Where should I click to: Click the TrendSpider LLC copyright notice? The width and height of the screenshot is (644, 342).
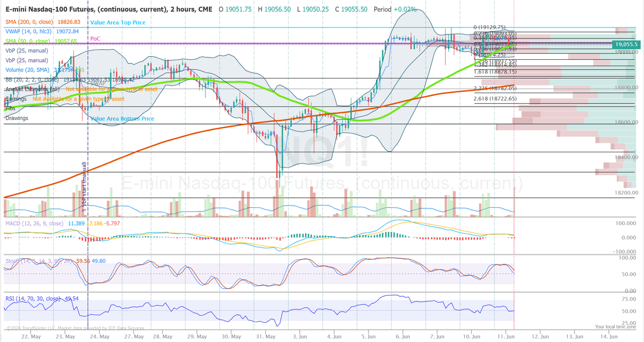click(75, 328)
